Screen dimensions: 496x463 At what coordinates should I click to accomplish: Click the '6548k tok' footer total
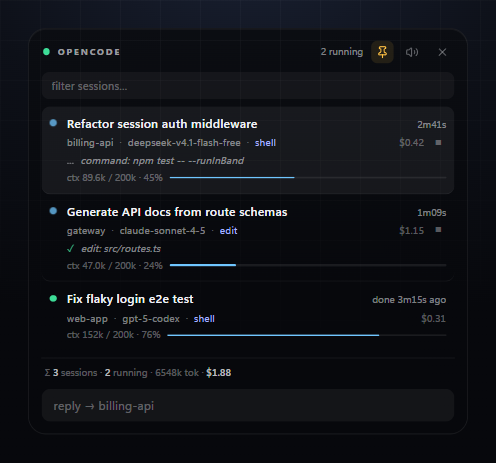(x=177, y=372)
